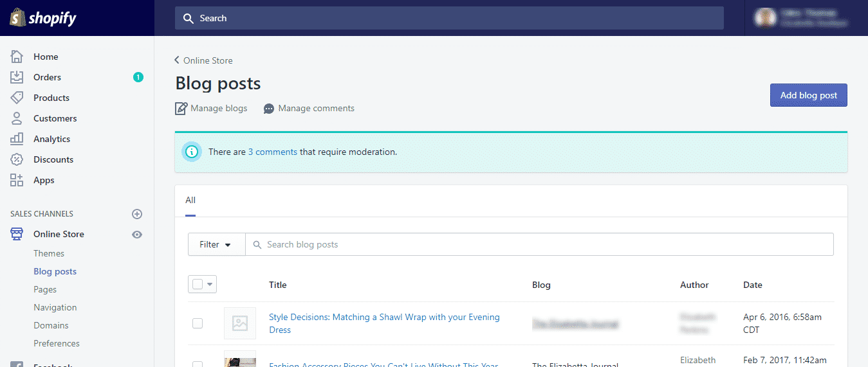The width and height of the screenshot is (868, 367).
Task: Select the All tab
Action: click(190, 201)
